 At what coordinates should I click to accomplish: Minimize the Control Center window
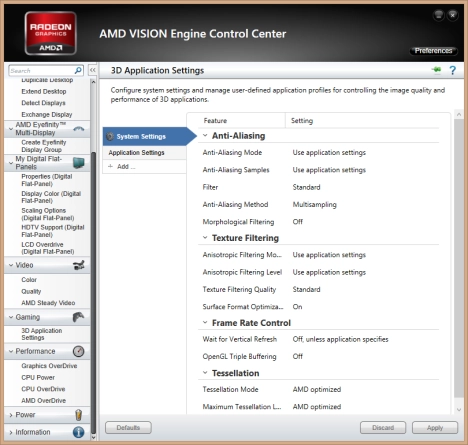click(438, 15)
